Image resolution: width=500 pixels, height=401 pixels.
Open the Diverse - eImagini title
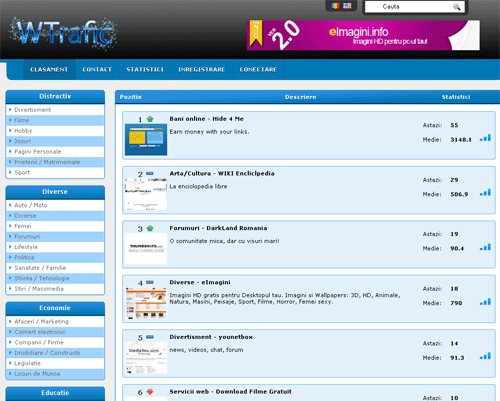tap(200, 282)
